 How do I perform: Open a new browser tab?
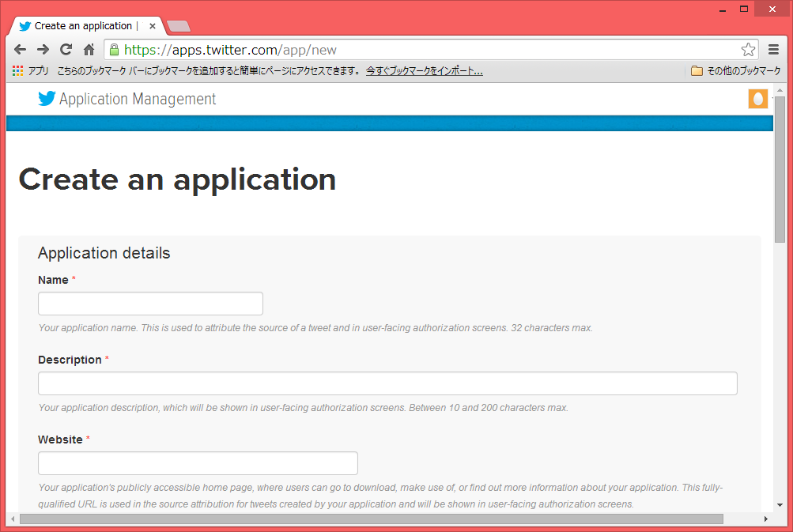179,26
